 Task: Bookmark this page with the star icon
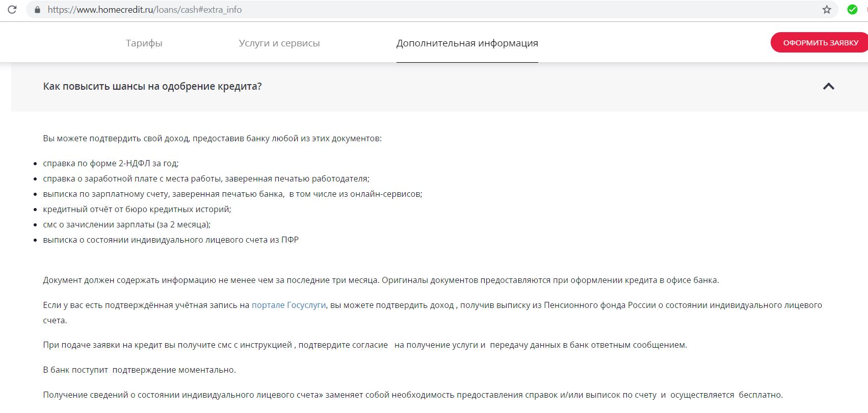[827, 10]
